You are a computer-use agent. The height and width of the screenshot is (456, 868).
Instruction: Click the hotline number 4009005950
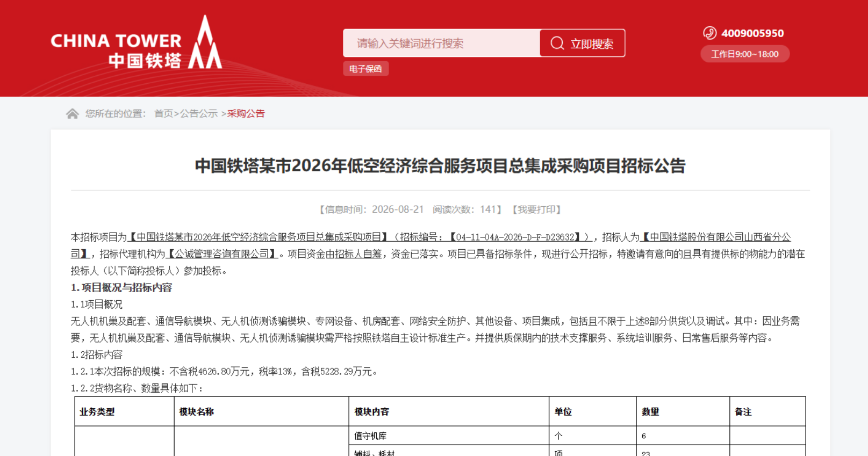752,33
